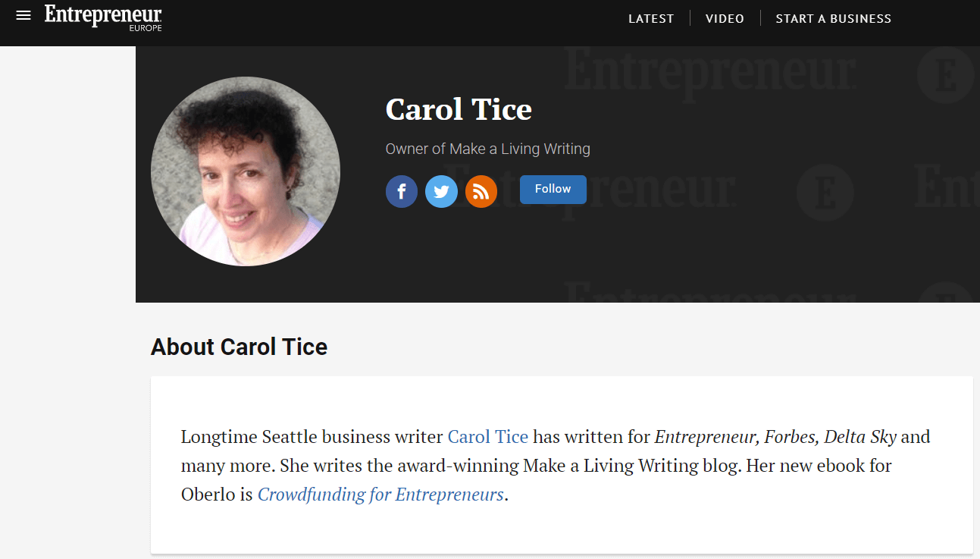This screenshot has height=559, width=980.
Task: Open the LATEST section
Action: tap(651, 18)
